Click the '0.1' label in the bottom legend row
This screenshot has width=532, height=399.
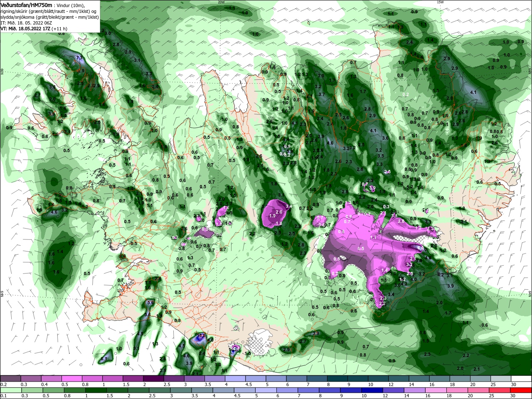[3, 397]
